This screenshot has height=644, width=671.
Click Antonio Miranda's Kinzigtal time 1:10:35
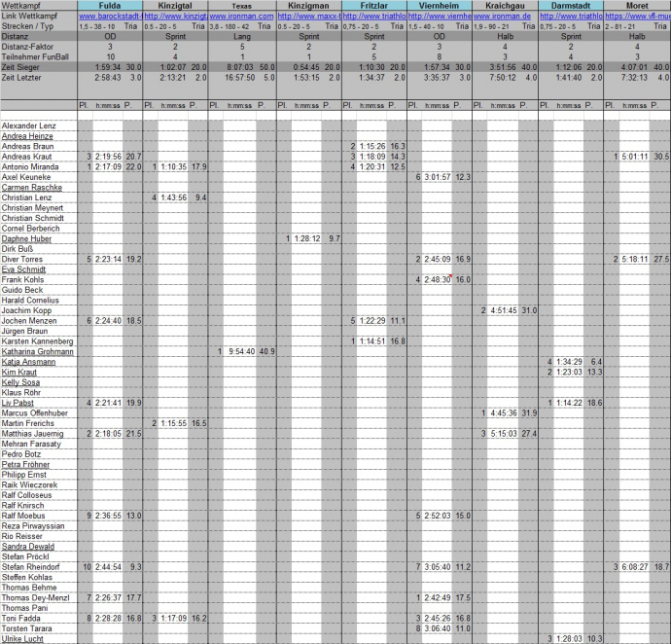[x=174, y=167]
